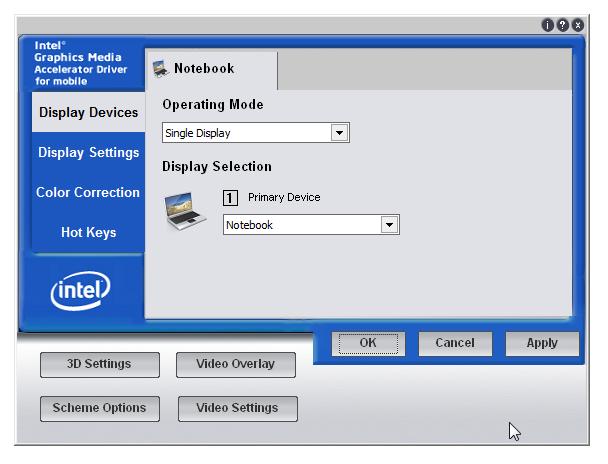Close the dialog with the X icon
Viewport: 608px width, 464px height.
578,25
